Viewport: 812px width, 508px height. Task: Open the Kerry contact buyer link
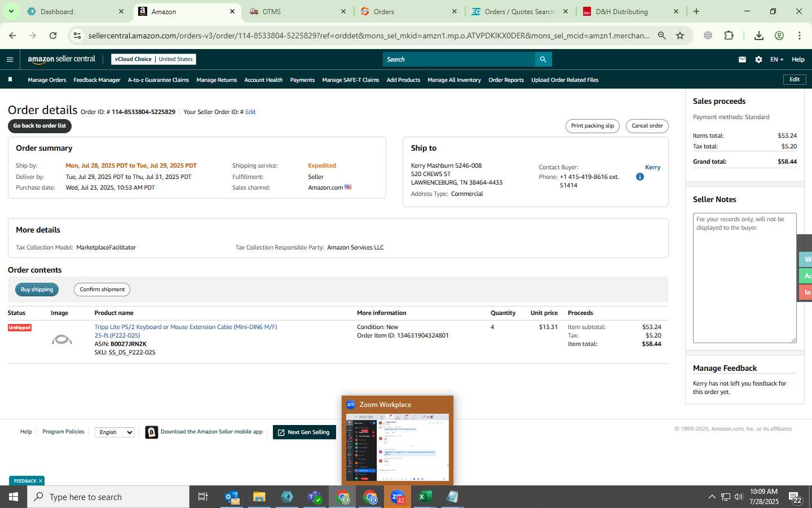(652, 168)
